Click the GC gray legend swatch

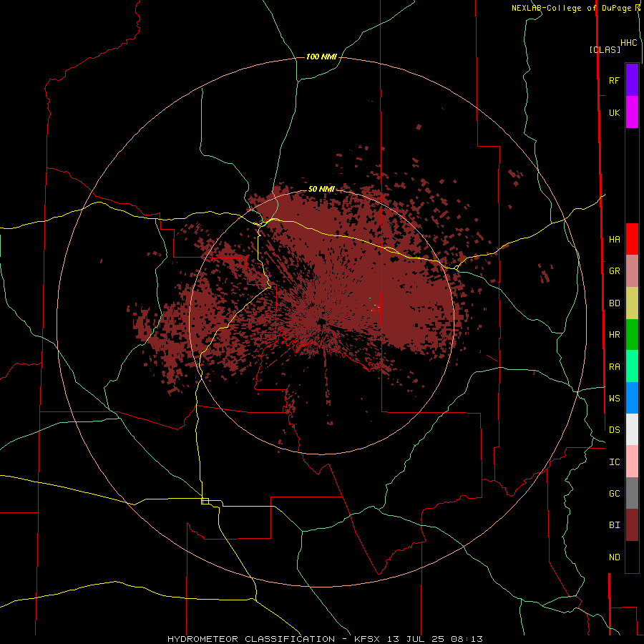(x=632, y=493)
